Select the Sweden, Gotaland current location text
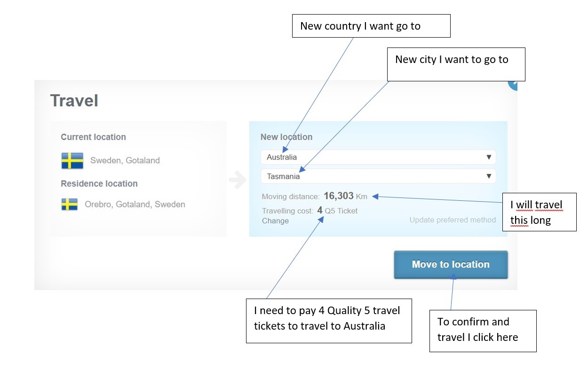Image resolution: width=588 pixels, height=371 pixels. click(x=125, y=160)
